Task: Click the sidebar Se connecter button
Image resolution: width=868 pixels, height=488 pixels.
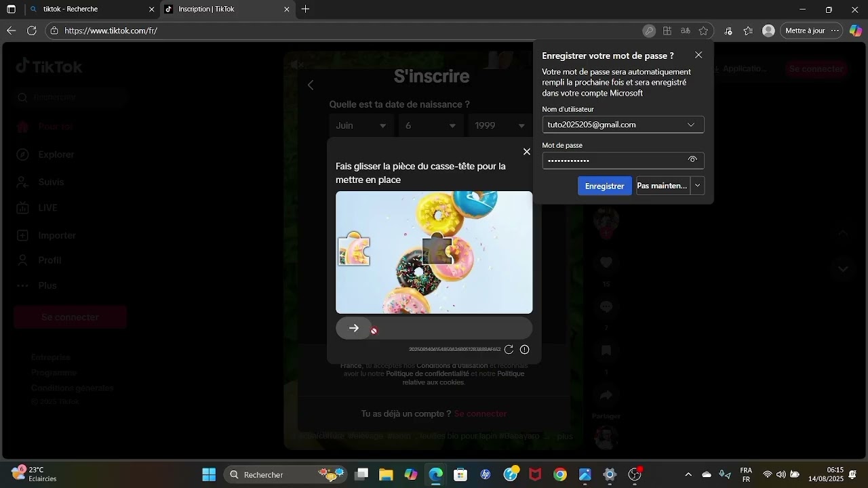Action: tap(70, 317)
